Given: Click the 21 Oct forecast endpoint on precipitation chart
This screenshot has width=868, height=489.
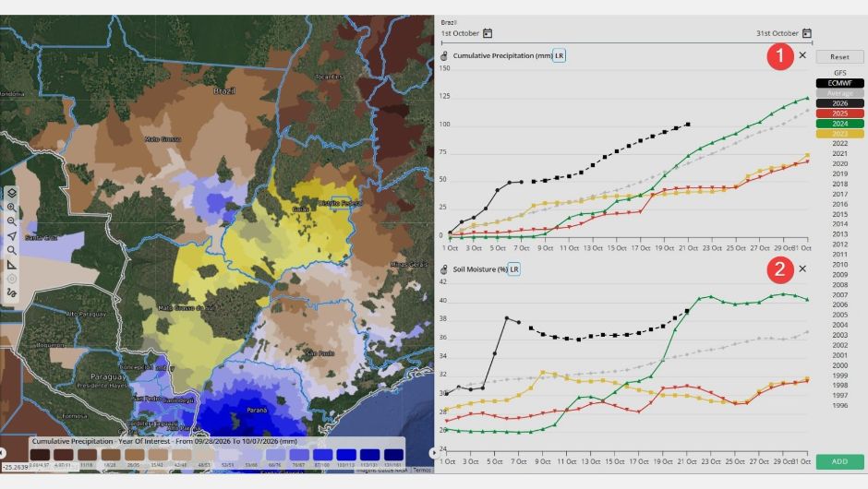Looking at the screenshot, I should point(688,125).
